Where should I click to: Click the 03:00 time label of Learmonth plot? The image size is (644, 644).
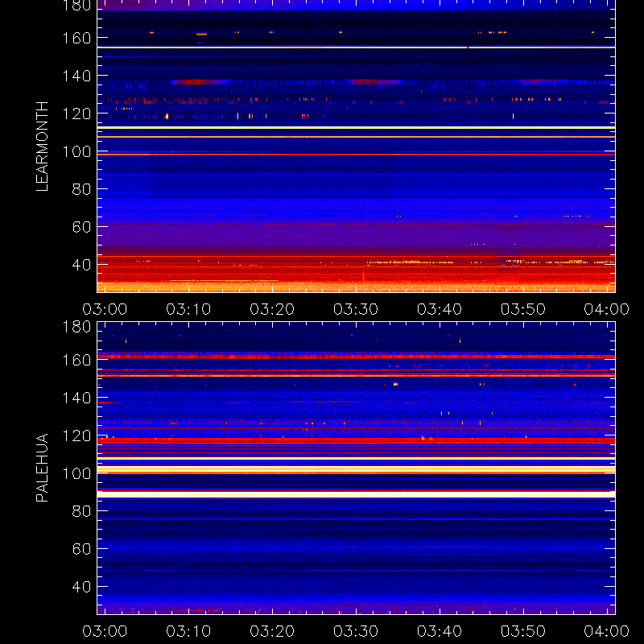(105, 309)
